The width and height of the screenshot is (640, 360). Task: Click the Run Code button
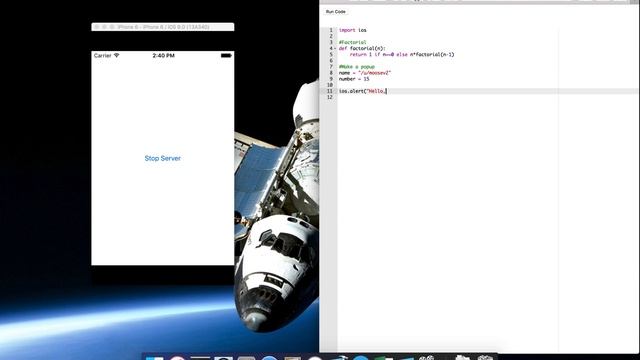tap(336, 12)
